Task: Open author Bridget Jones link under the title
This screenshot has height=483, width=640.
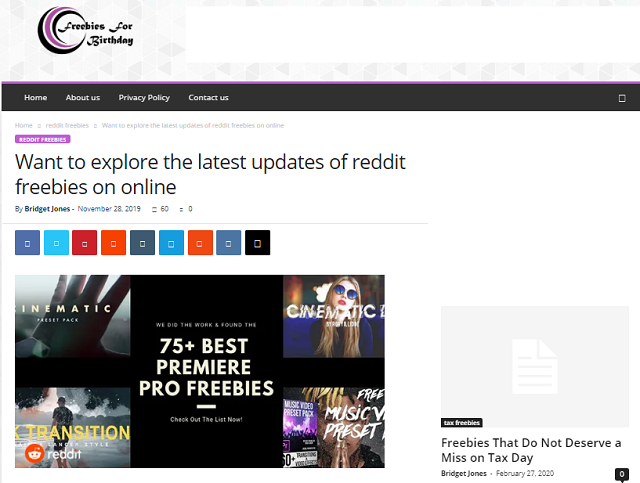Action: 48,209
